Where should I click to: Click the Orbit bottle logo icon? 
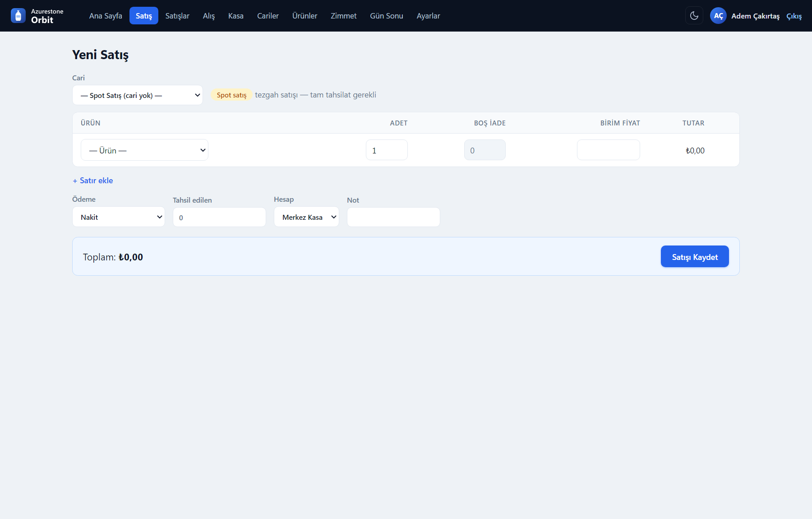[x=18, y=16]
